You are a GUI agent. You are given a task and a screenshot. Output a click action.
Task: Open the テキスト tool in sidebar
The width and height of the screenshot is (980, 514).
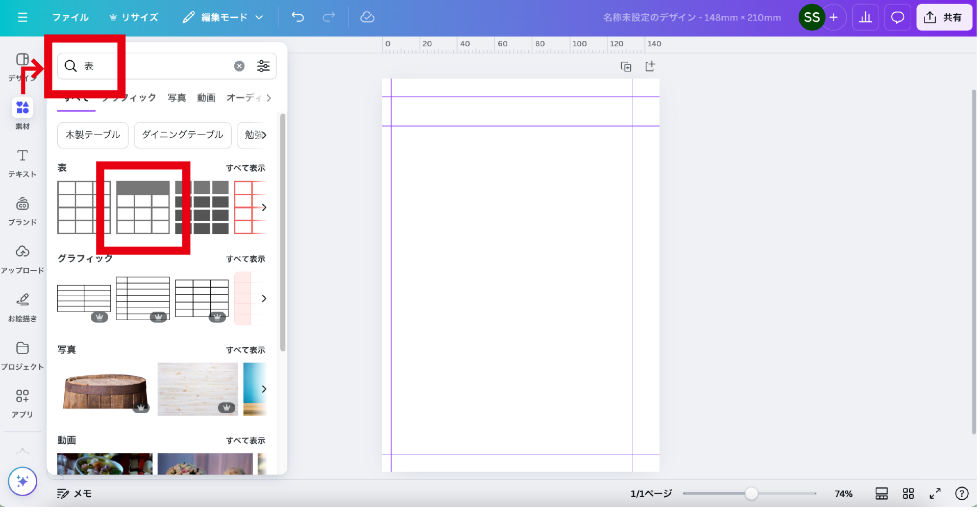pyautogui.click(x=22, y=163)
